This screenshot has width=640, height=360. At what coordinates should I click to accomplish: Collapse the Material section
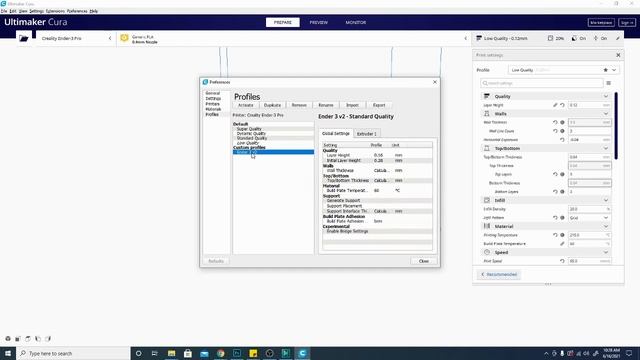tap(606, 226)
